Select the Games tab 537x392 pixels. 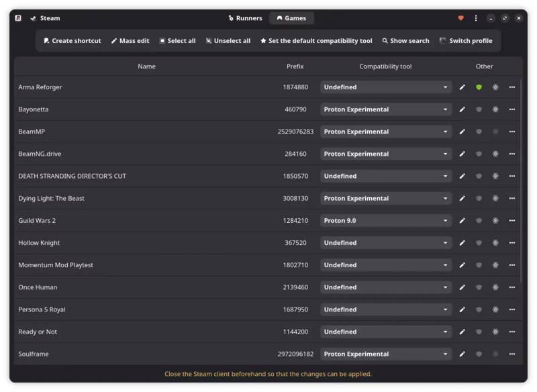291,18
